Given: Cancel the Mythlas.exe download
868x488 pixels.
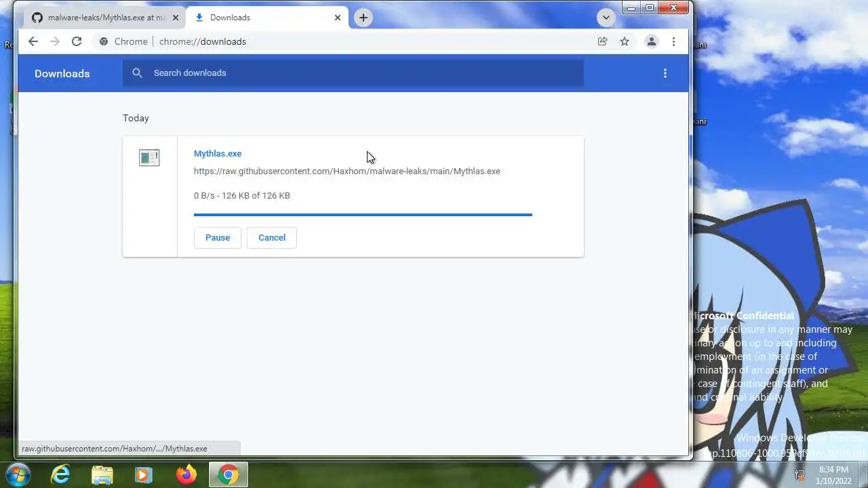Looking at the screenshot, I should pyautogui.click(x=272, y=237).
